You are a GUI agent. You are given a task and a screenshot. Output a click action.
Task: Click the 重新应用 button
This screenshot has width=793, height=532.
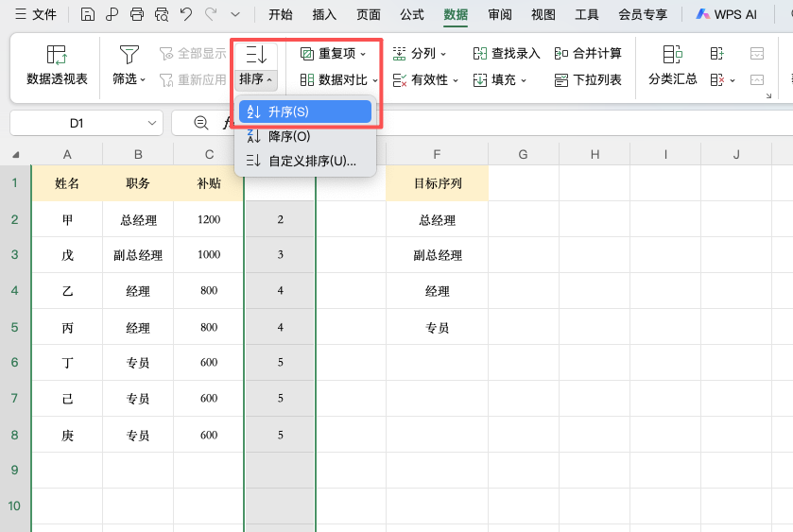pos(192,79)
